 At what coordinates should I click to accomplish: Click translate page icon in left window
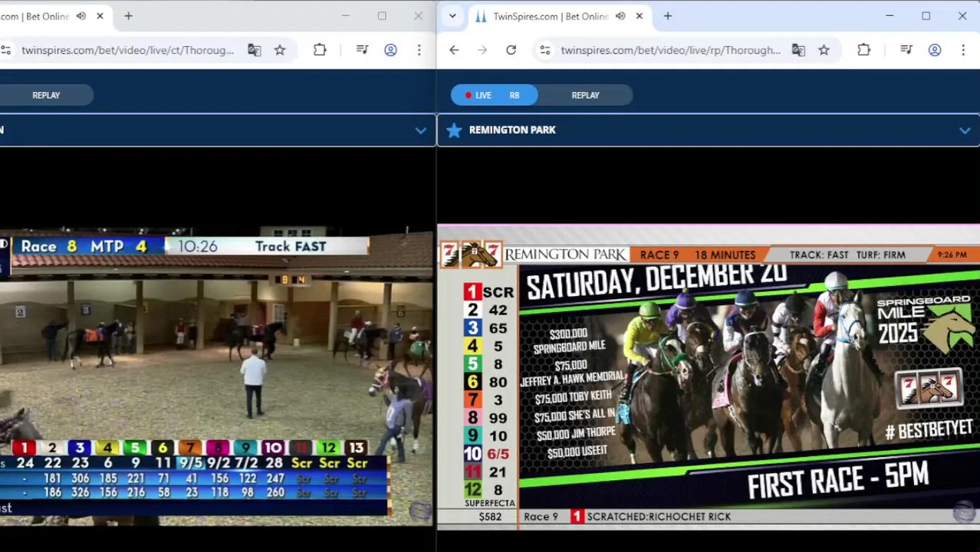255,50
